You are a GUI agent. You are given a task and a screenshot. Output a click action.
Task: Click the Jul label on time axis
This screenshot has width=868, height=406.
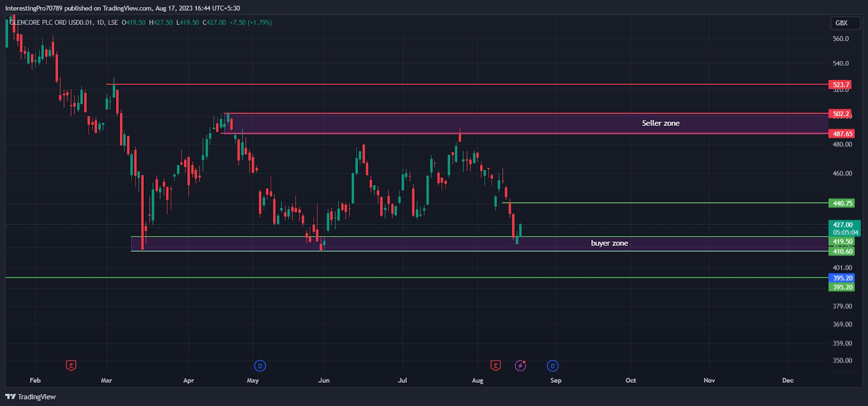point(403,380)
